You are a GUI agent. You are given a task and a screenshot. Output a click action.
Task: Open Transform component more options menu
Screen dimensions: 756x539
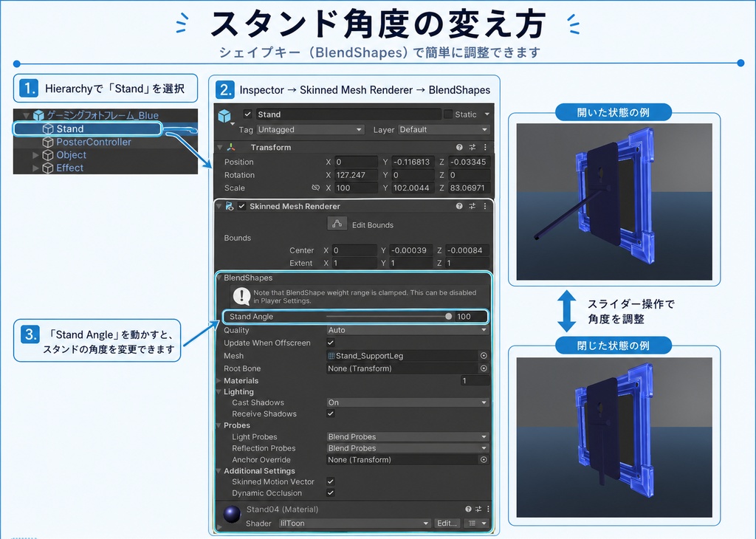pyautogui.click(x=485, y=148)
